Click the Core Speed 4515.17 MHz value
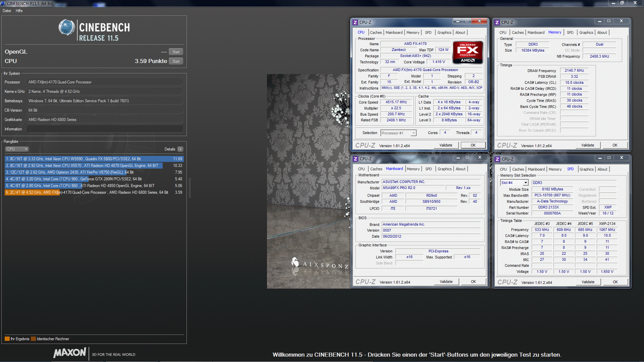The height and width of the screenshot is (362, 644). (x=396, y=102)
